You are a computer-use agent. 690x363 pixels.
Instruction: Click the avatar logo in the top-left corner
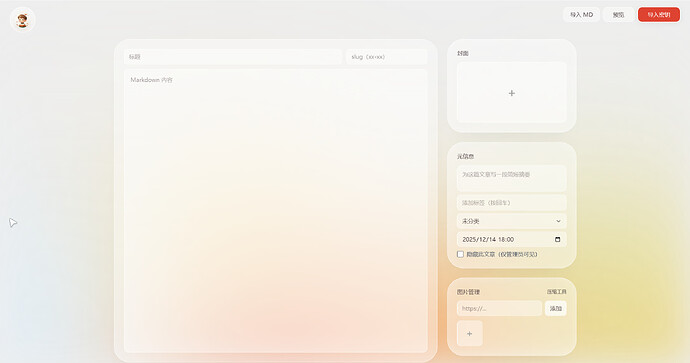tap(22, 20)
